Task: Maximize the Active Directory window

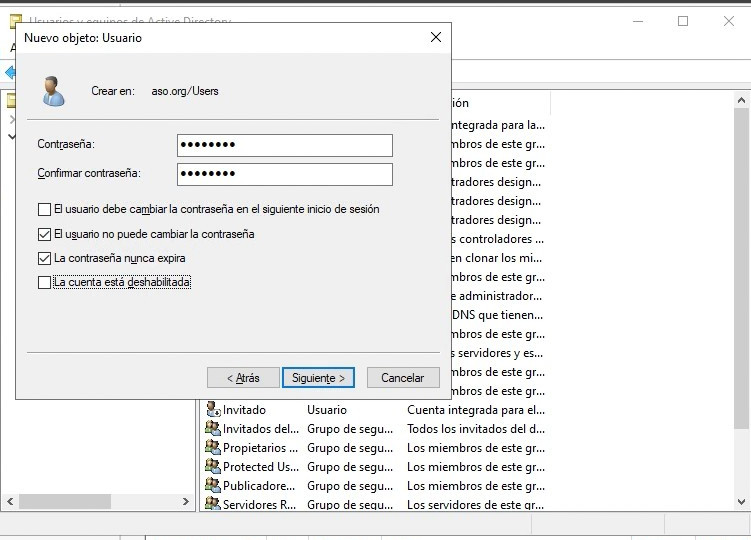Action: (683, 21)
